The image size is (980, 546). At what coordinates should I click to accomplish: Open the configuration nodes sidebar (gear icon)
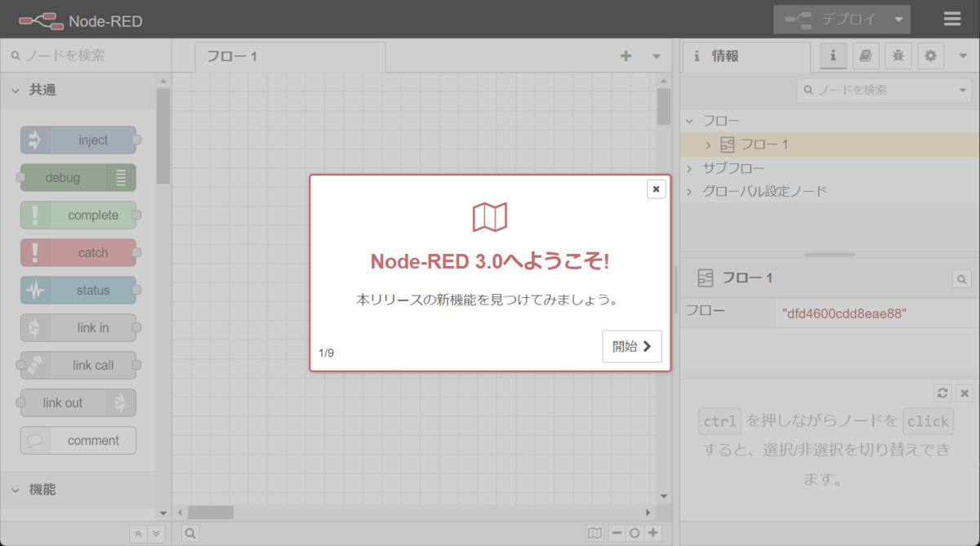(930, 55)
